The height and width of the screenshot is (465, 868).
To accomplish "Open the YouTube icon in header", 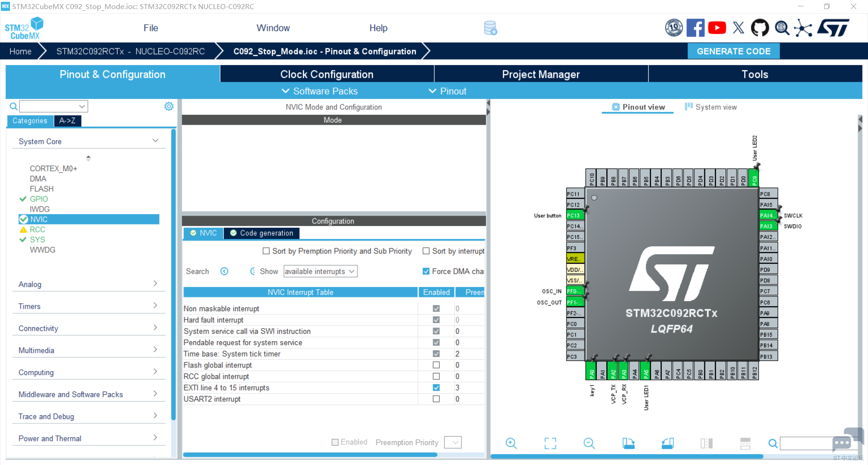I will pyautogui.click(x=717, y=28).
